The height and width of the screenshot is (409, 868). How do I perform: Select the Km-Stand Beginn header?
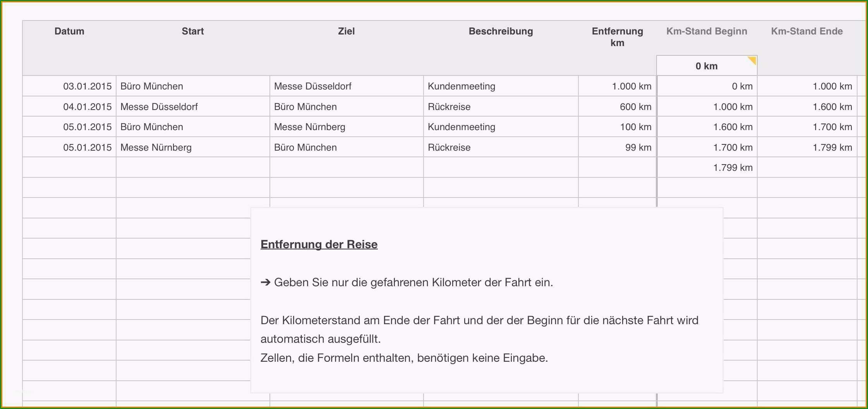[707, 31]
